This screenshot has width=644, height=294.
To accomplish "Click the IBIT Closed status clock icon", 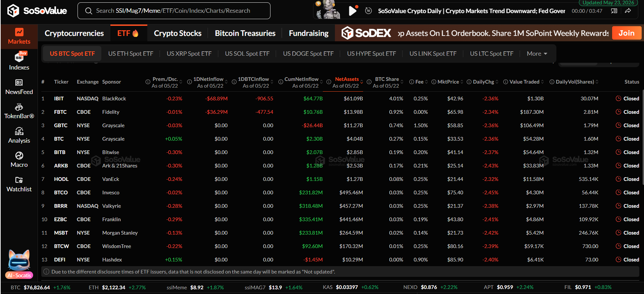I will [618, 98].
